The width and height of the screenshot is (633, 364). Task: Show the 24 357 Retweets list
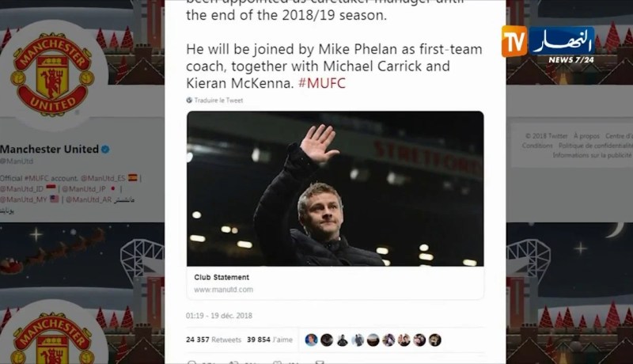[213, 339]
